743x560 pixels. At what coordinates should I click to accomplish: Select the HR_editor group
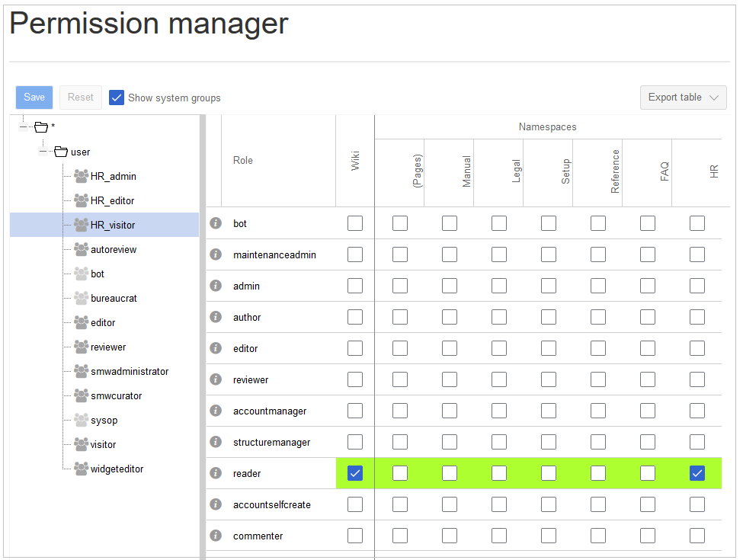(112, 200)
